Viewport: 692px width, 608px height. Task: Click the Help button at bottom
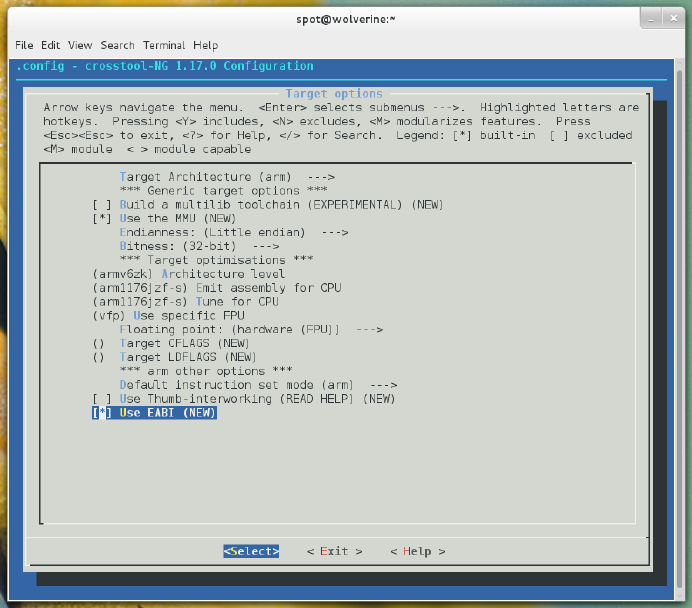point(417,552)
